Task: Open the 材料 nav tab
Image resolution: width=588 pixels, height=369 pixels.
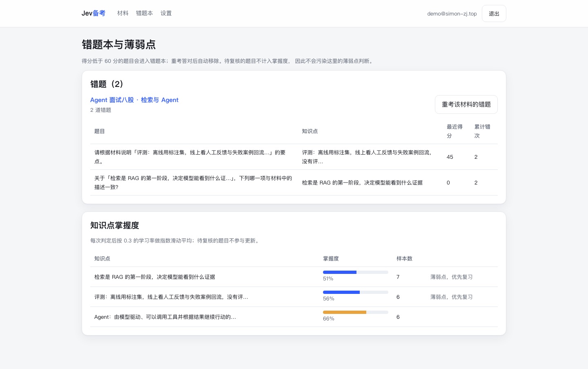Action: tap(122, 13)
